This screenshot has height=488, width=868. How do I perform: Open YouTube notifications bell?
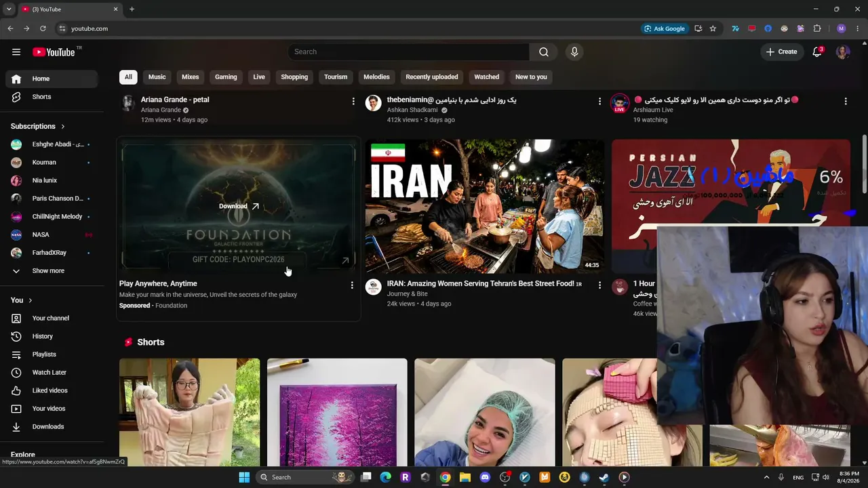click(817, 52)
